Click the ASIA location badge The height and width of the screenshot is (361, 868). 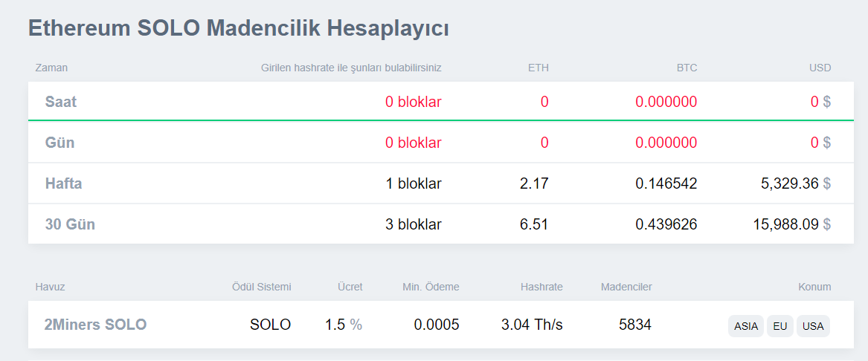point(745,326)
